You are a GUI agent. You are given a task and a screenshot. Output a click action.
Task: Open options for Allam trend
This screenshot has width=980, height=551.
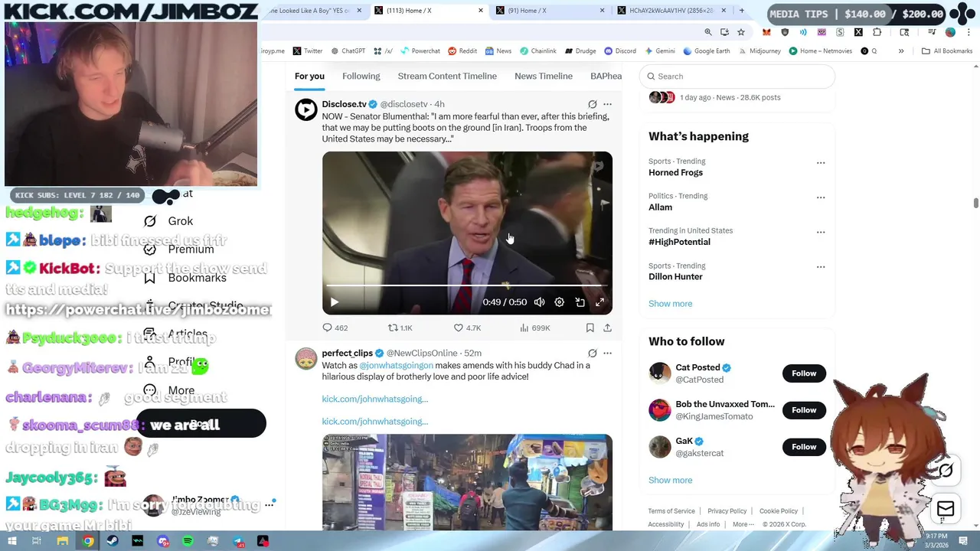tap(821, 197)
